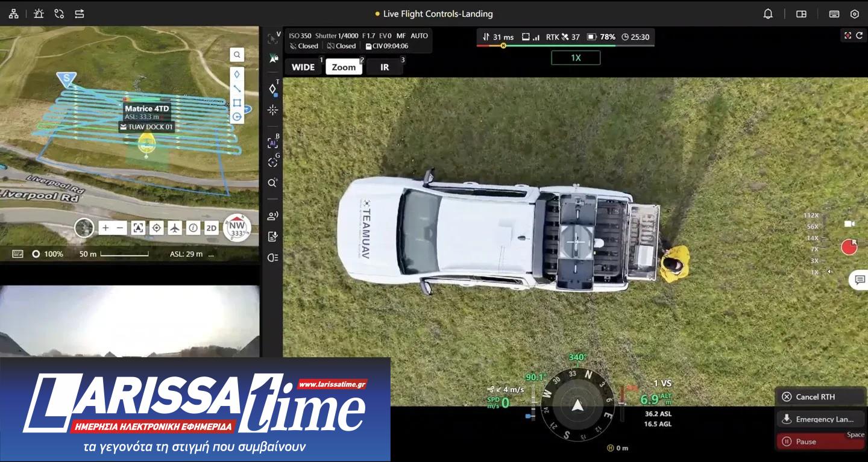Click the mountain pointer lock icon
This screenshot has width=868, height=462.
tap(273, 58)
